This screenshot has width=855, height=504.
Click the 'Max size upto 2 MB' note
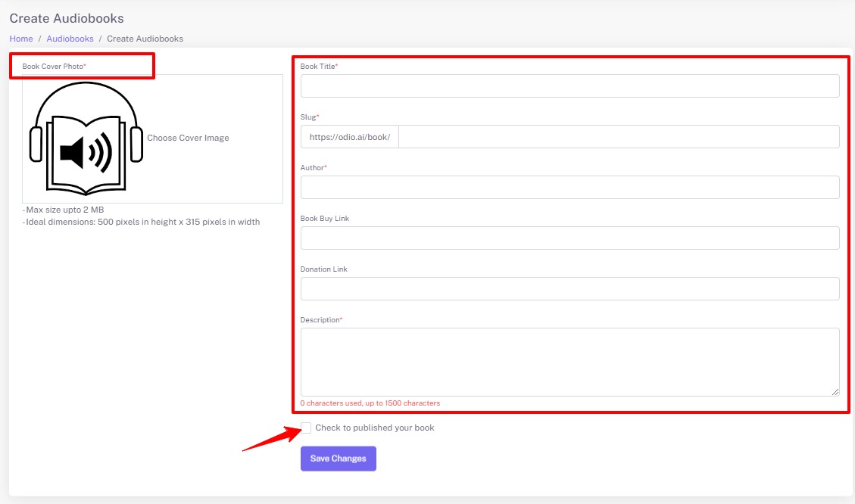coord(64,210)
